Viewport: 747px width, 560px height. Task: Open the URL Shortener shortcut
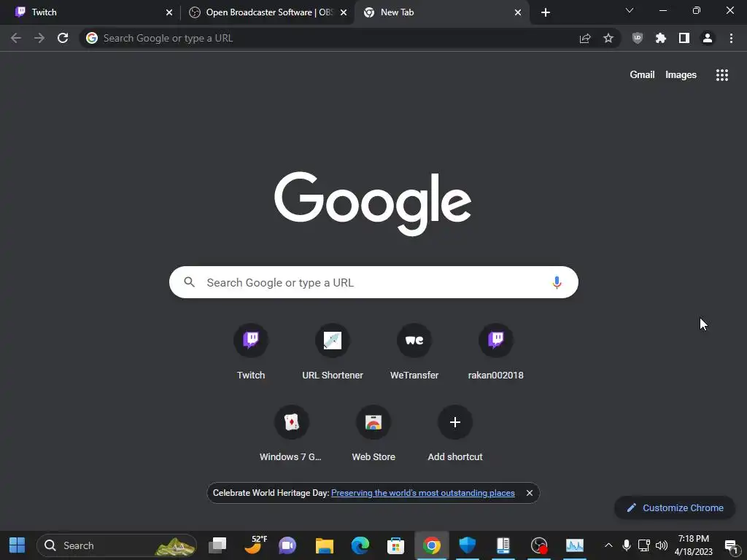point(333,352)
